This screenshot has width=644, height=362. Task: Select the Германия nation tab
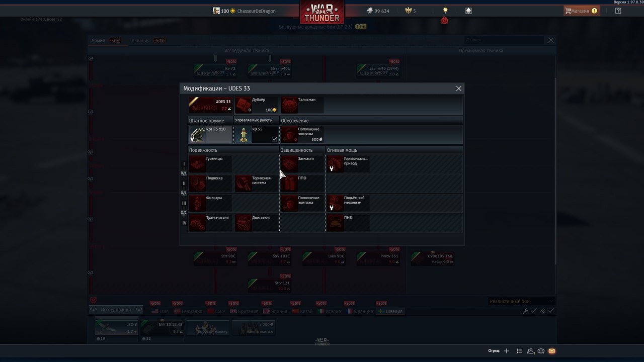[188, 311]
